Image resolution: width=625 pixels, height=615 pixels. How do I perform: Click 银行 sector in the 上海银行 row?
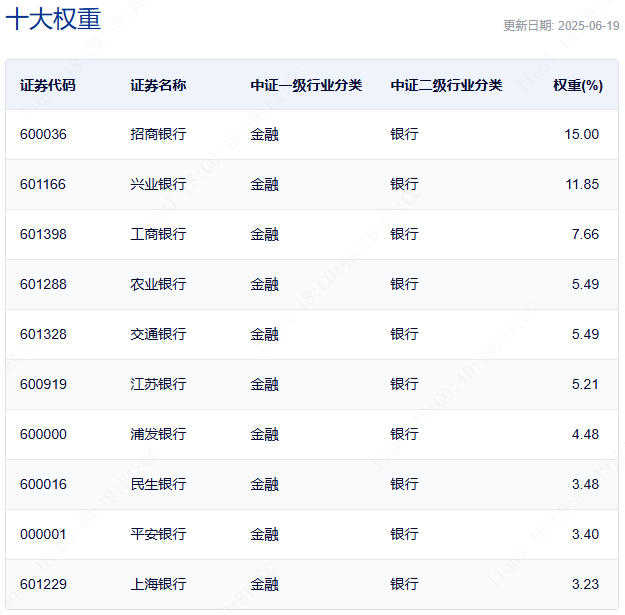[x=404, y=584]
